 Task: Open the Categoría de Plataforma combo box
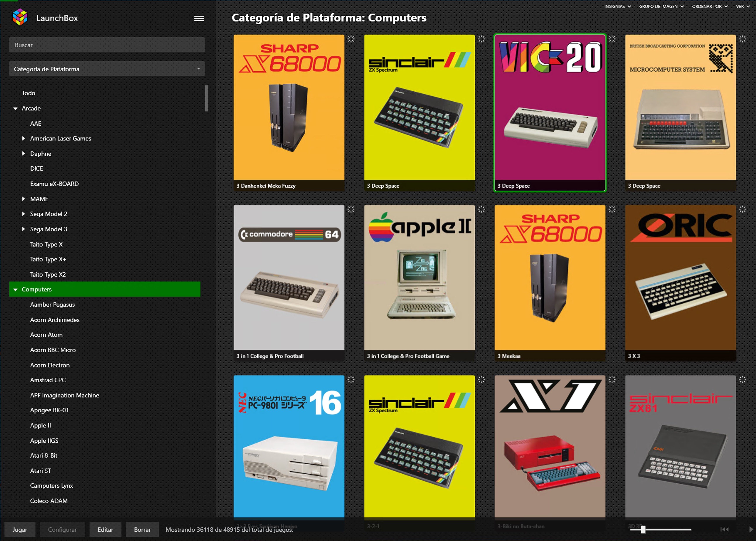coord(107,69)
